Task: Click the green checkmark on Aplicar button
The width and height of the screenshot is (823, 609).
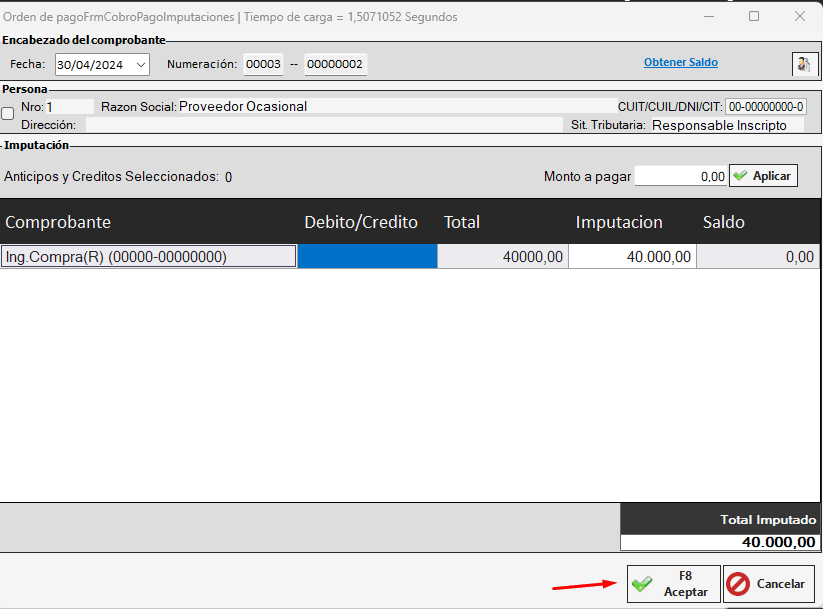Action: point(740,176)
